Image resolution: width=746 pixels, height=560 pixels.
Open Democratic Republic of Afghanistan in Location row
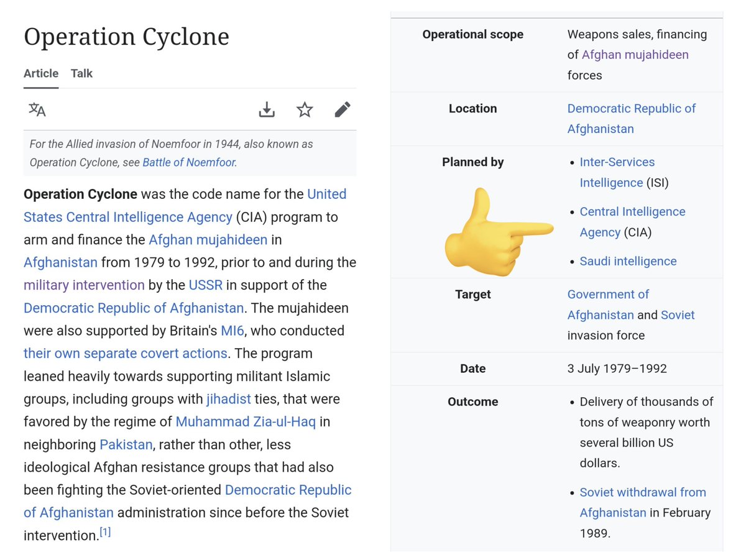[x=632, y=119]
